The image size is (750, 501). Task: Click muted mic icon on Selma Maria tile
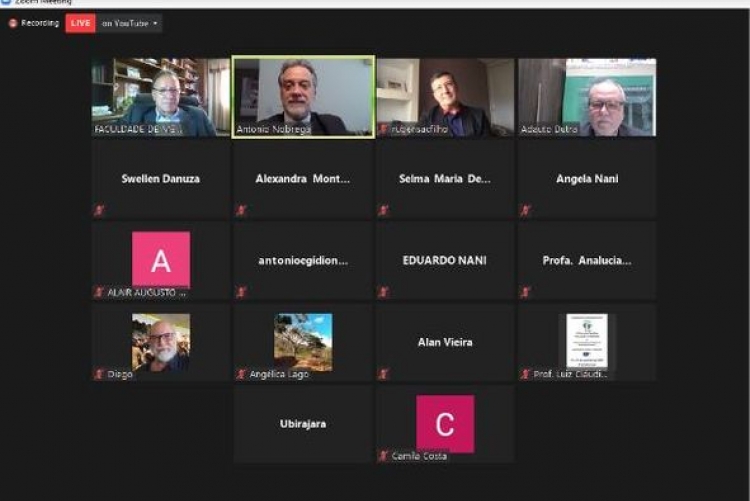click(383, 210)
